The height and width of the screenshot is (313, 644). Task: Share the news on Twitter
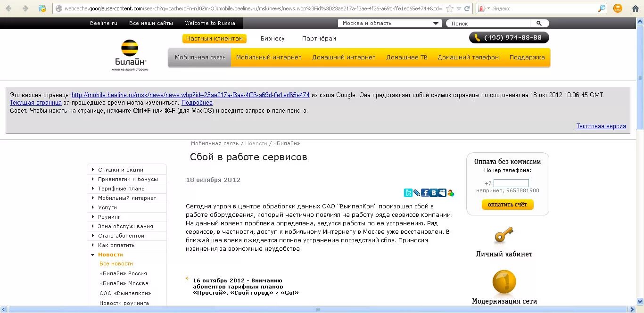point(408,193)
